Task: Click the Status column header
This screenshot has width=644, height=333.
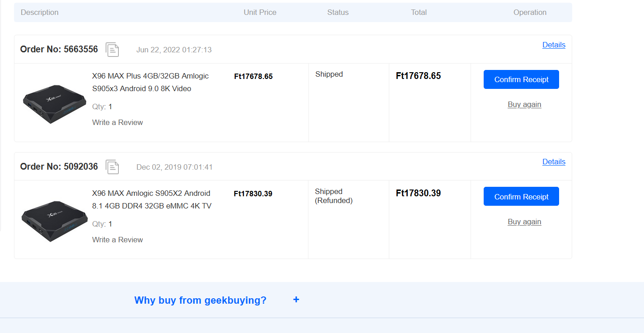Action: (338, 12)
